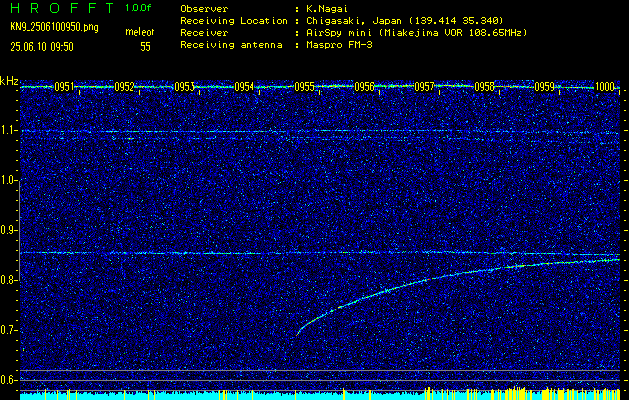Click the antenna value Maspro FM-3
Image resolution: width=629 pixels, height=400 pixels.
pyautogui.click(x=338, y=45)
